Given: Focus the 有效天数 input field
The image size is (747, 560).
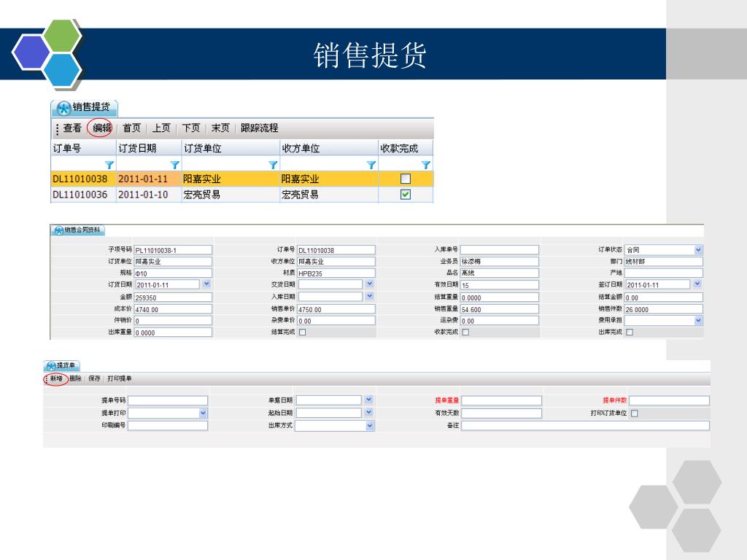Looking at the screenshot, I should pos(502,413).
